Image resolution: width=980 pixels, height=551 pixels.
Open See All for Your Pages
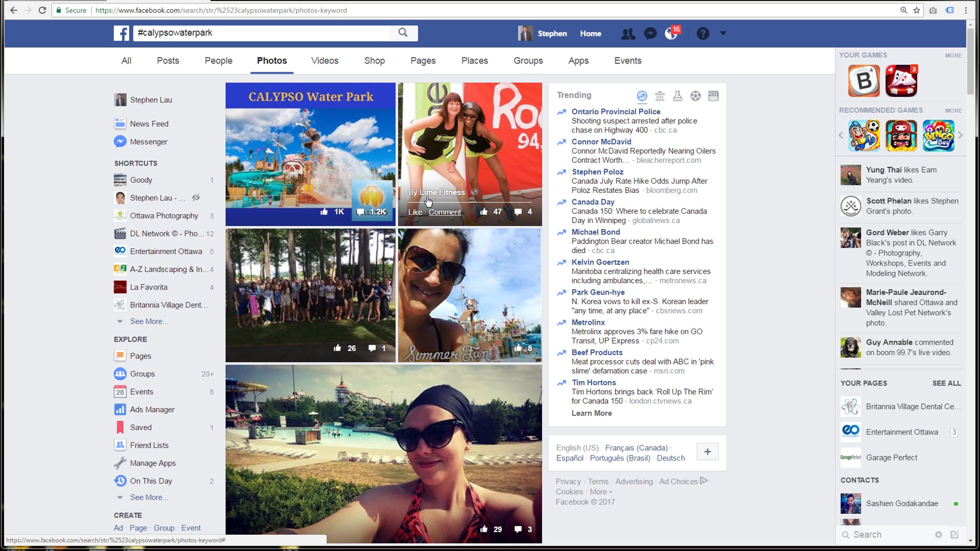(947, 383)
